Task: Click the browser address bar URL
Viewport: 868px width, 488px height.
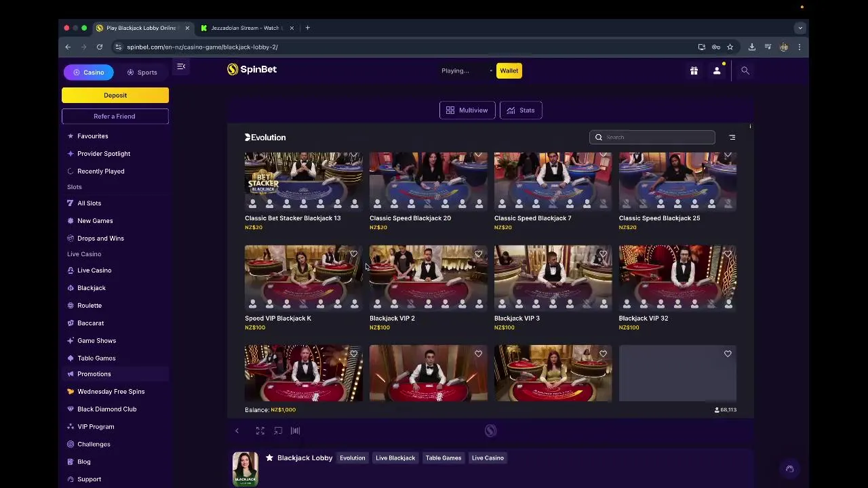Action: (x=202, y=47)
